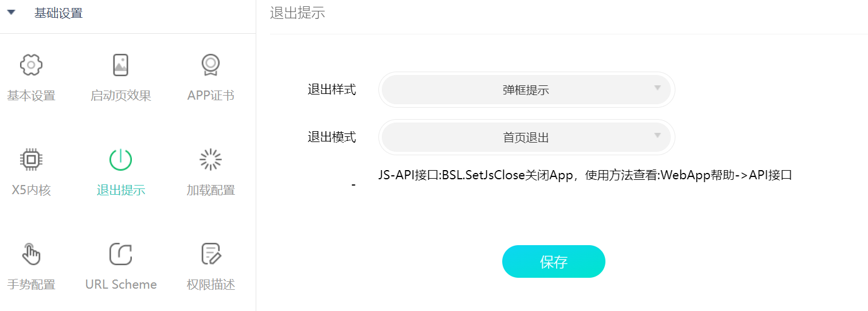
Task: Click the arrow on 退出模式 dropdown
Action: (x=658, y=136)
